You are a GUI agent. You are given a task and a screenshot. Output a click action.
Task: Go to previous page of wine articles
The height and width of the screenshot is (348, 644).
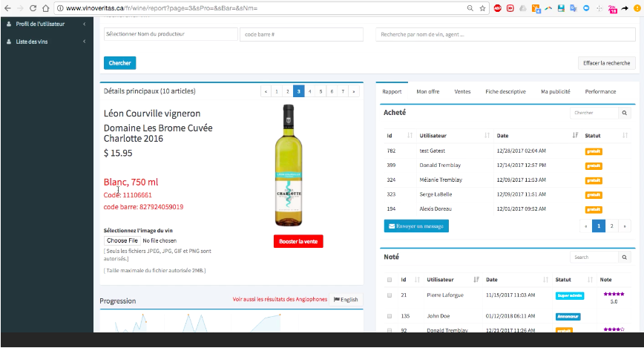pyautogui.click(x=266, y=91)
